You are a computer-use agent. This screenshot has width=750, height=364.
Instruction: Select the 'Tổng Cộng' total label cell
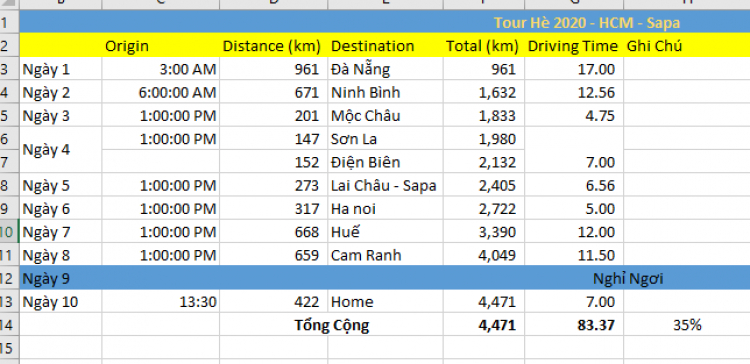331,325
